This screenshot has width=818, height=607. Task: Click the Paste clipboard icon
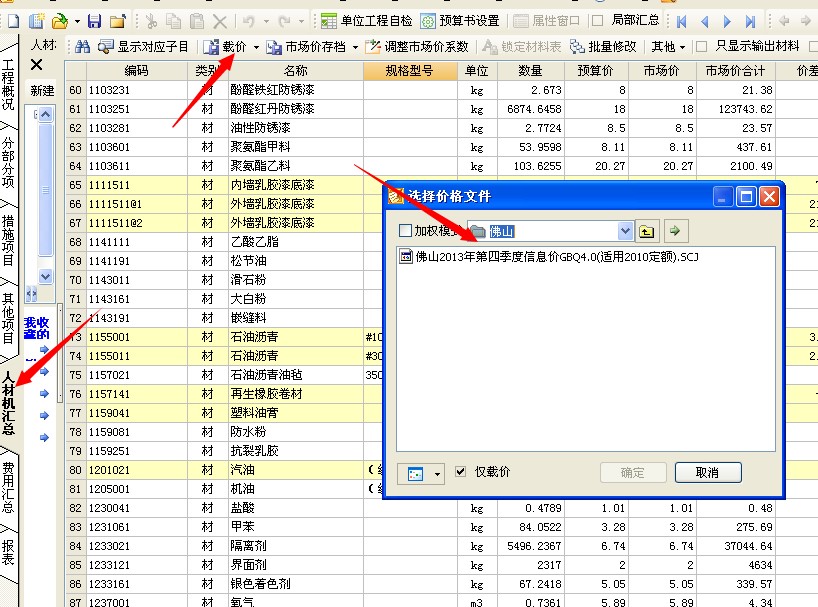pos(197,21)
